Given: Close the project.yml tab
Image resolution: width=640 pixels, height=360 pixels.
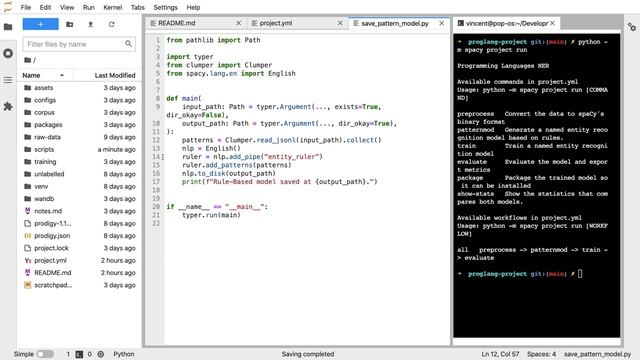Looking at the screenshot, I should click(x=340, y=23).
